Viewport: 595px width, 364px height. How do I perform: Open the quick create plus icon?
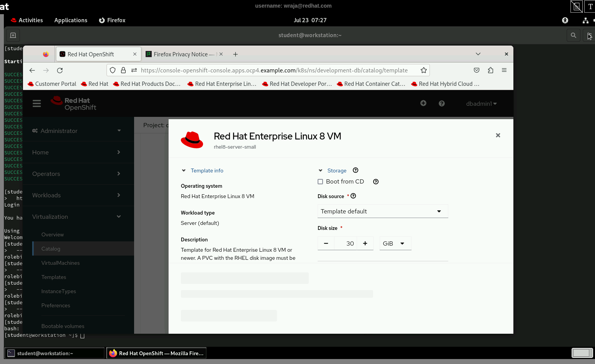(x=423, y=103)
